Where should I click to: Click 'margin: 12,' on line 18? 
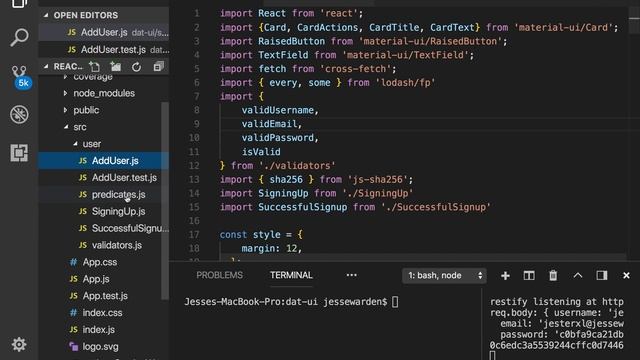272,249
